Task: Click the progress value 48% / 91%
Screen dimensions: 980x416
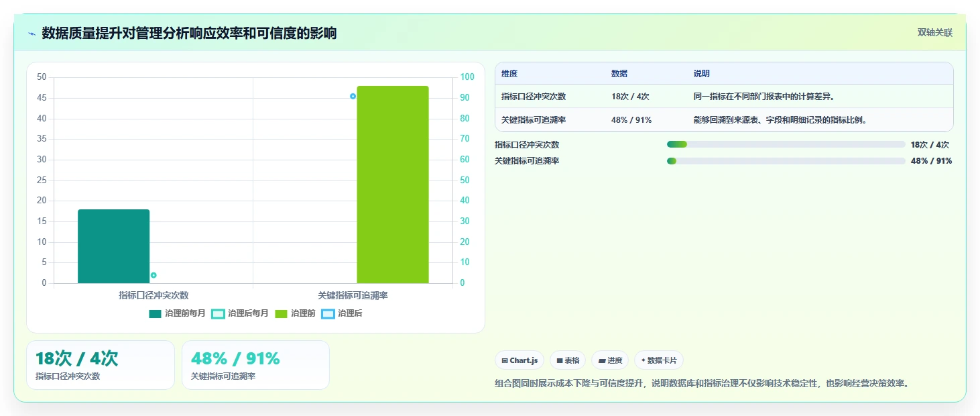Action: 931,161
